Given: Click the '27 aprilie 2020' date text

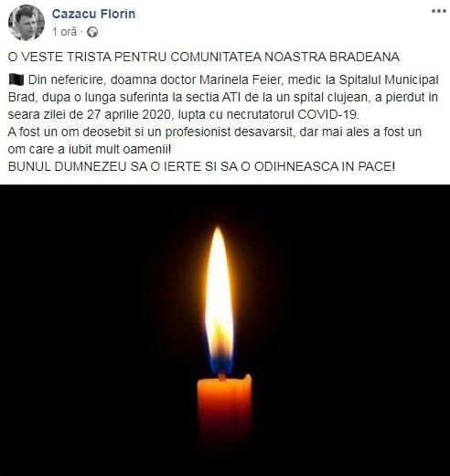Looking at the screenshot, I should point(129,115).
